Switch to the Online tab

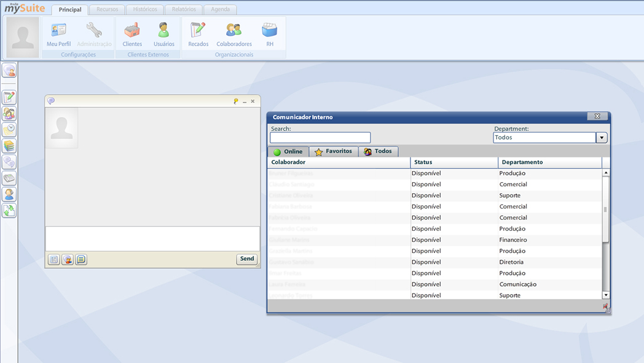288,152
